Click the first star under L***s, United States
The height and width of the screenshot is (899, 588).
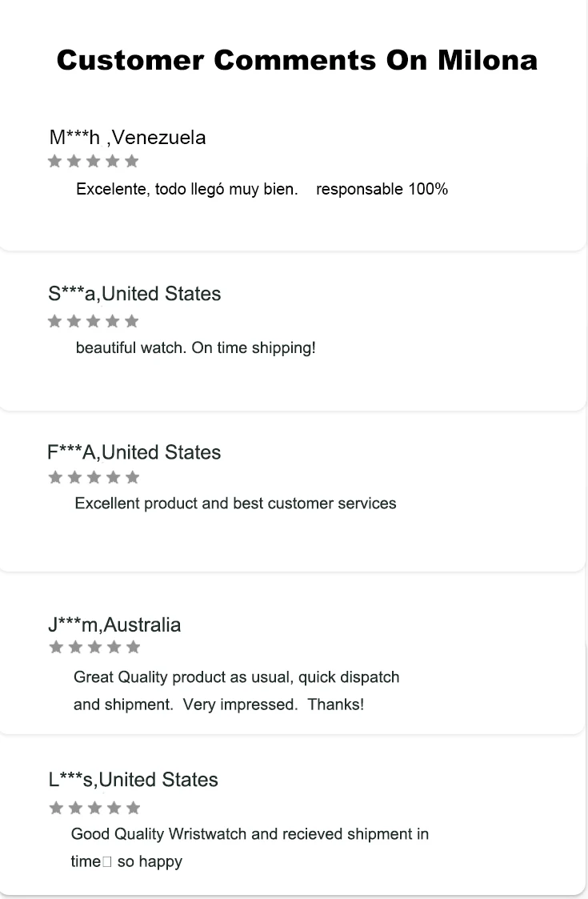tap(55, 807)
